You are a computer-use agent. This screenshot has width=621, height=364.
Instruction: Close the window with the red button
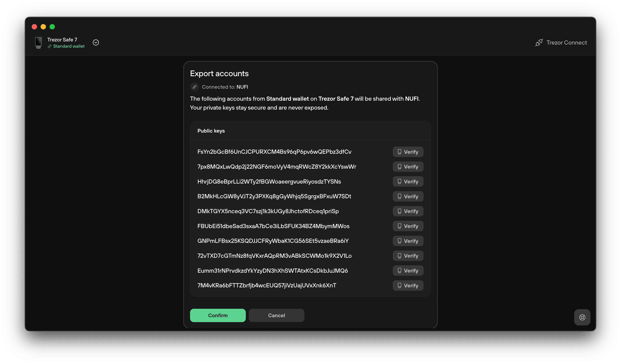point(35,27)
